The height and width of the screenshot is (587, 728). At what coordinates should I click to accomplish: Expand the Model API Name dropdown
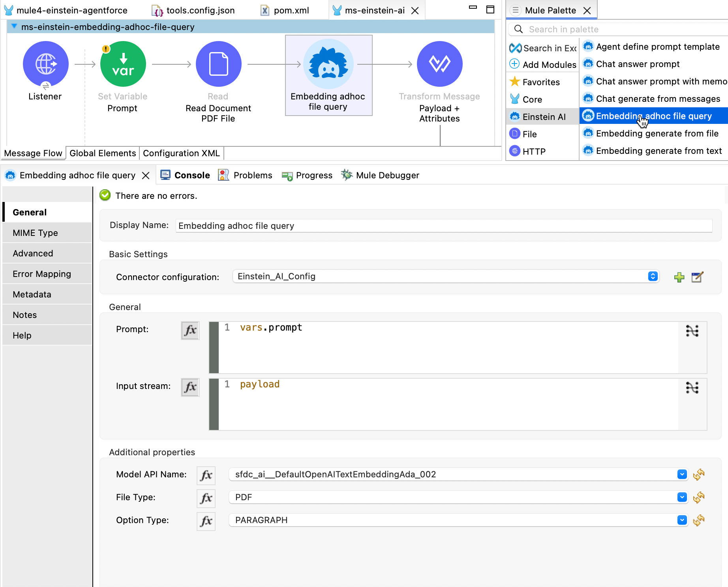pos(682,474)
